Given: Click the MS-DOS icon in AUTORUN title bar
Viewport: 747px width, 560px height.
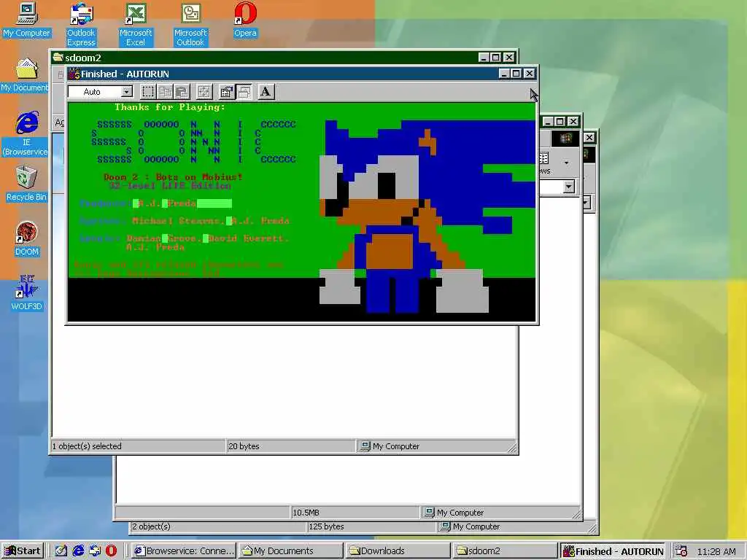Looking at the screenshot, I should coord(74,74).
